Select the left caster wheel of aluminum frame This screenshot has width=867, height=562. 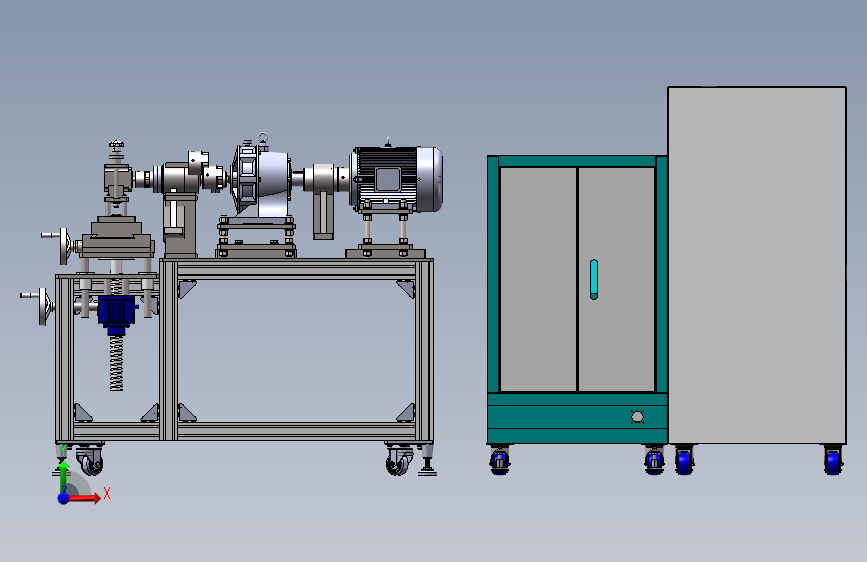click(91, 460)
